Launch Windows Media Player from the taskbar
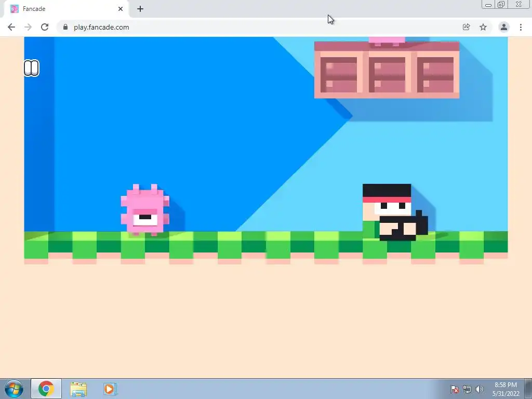The height and width of the screenshot is (399, 532). point(110,389)
